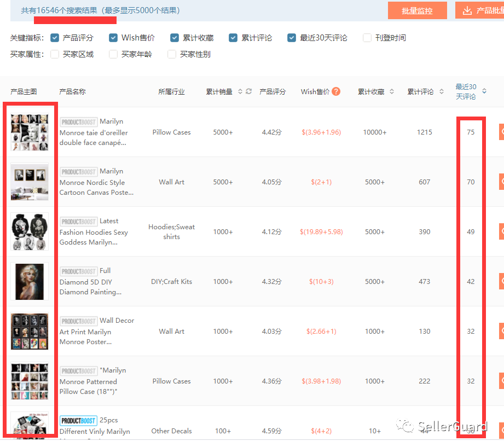This screenshot has width=504, height=447.
Task: Enable the 买家年龄 checkbox
Action: coord(113,54)
